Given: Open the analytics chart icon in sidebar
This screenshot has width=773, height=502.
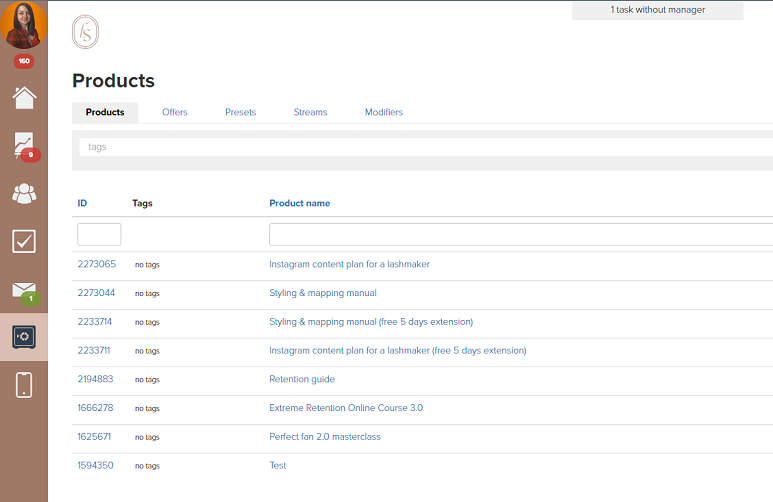Looking at the screenshot, I should click(x=24, y=146).
